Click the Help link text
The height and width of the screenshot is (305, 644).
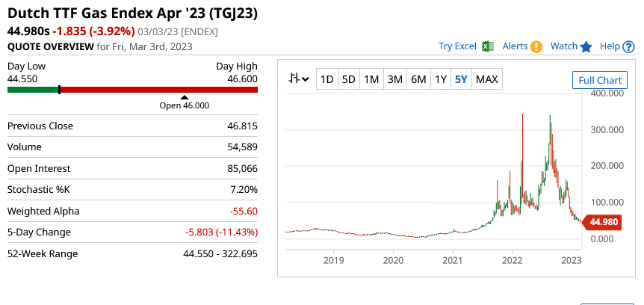pyautogui.click(x=610, y=46)
